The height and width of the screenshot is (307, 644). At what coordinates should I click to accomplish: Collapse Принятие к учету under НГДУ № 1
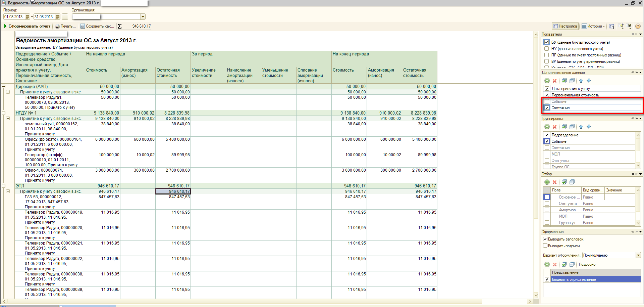[x=8, y=119]
